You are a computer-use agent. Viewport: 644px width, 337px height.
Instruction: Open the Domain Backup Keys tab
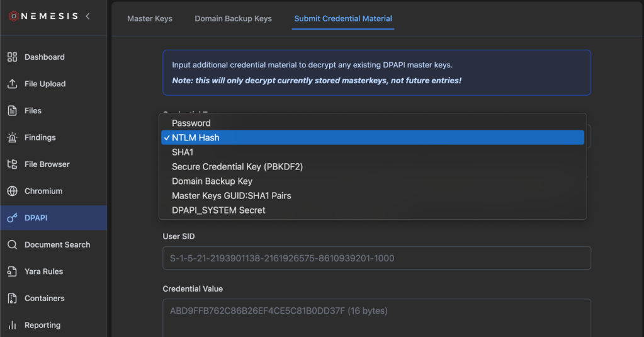(x=233, y=18)
